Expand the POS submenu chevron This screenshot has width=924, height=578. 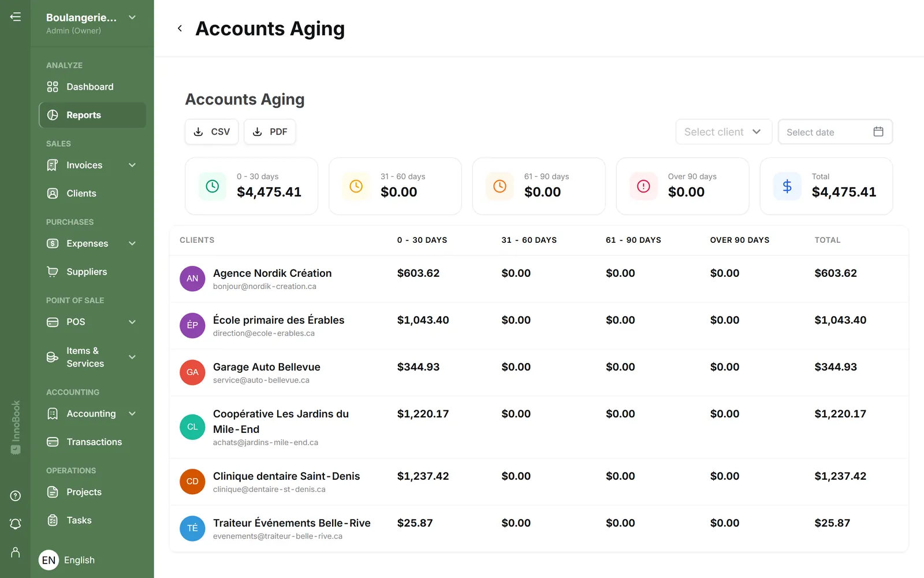(x=132, y=322)
